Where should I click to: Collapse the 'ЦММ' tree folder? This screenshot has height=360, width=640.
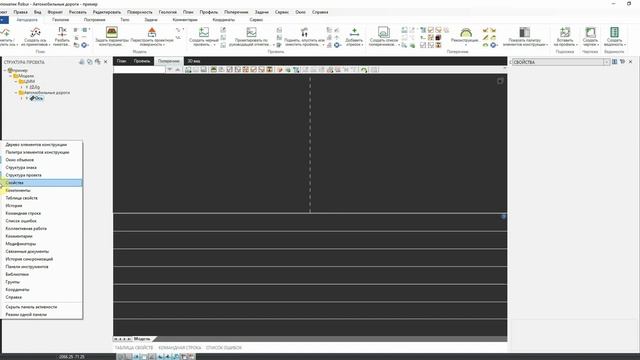tap(16, 81)
